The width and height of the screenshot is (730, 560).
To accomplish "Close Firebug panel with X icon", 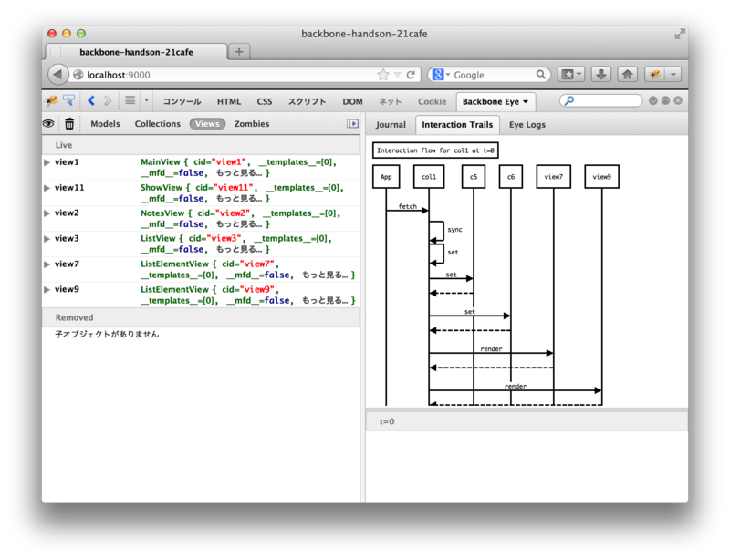I will 678,100.
